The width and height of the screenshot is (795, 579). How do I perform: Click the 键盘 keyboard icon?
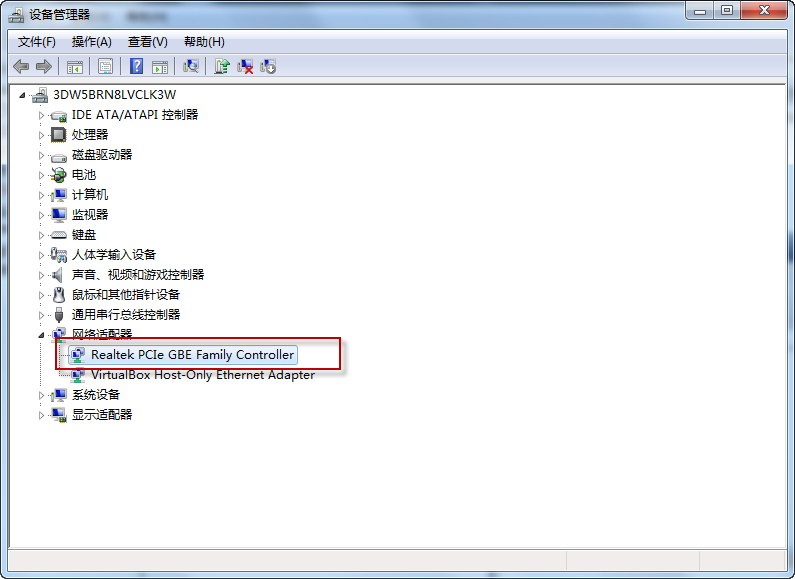click(x=59, y=235)
